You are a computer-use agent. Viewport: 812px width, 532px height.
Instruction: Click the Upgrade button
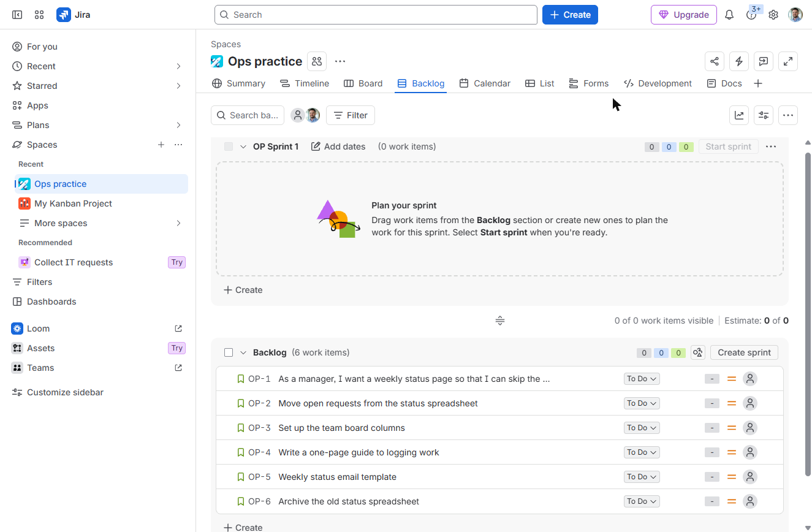pyautogui.click(x=684, y=15)
